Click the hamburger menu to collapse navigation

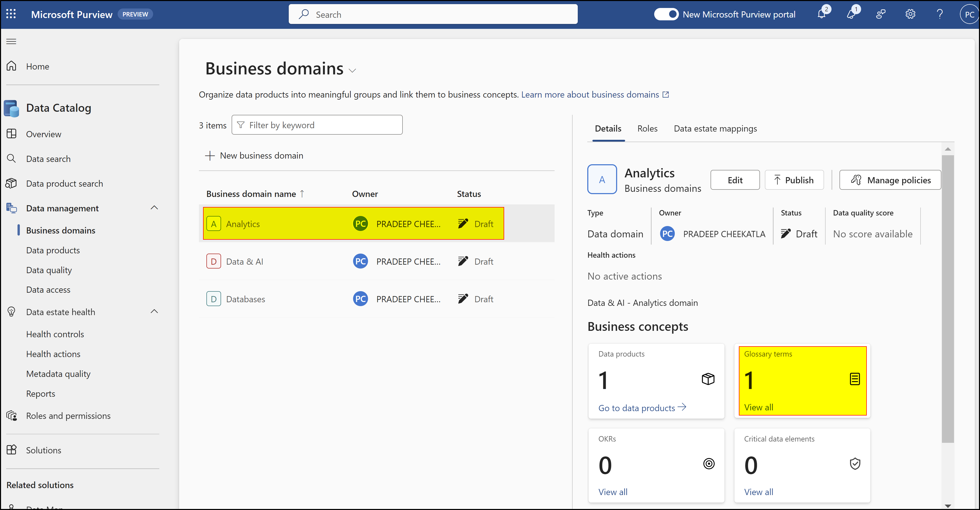click(11, 41)
